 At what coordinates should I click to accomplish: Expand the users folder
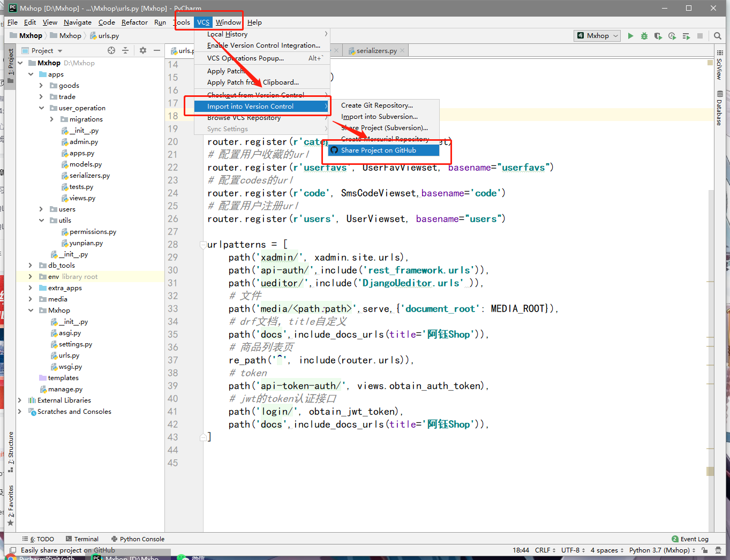click(x=41, y=209)
